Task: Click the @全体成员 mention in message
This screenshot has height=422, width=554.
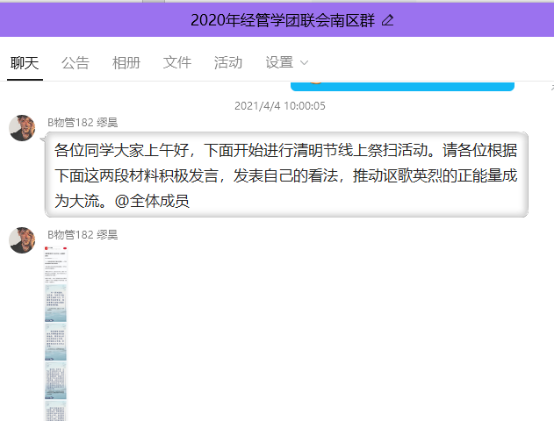Action: point(152,201)
